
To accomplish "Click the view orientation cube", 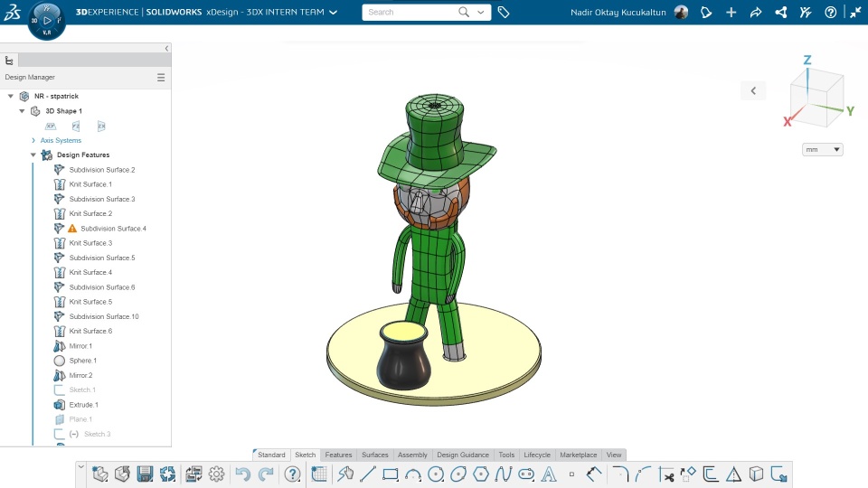I will click(x=816, y=99).
